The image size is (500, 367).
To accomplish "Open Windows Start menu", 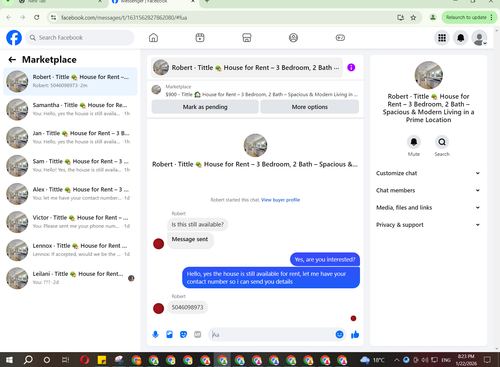I will pyautogui.click(x=9, y=360).
